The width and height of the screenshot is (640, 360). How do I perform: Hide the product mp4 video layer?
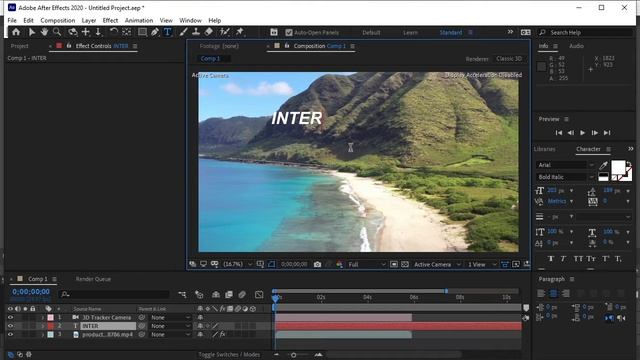click(11, 334)
